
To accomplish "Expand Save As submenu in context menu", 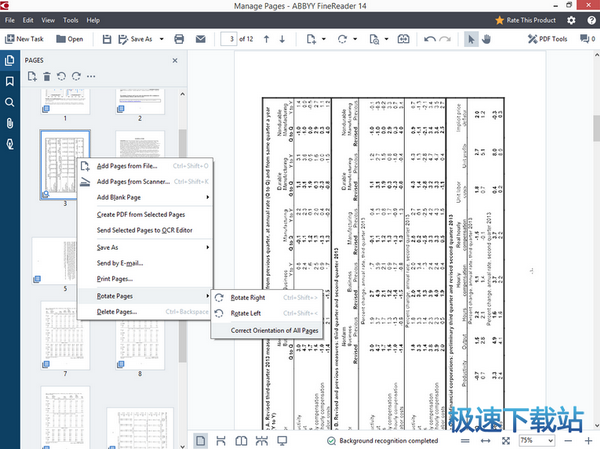I will click(x=145, y=247).
